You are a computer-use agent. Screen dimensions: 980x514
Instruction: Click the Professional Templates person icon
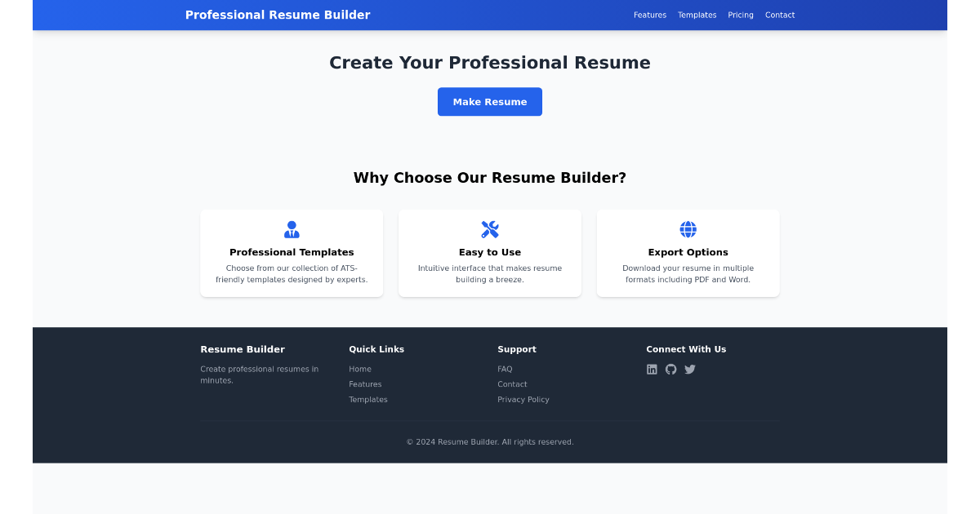point(292,229)
